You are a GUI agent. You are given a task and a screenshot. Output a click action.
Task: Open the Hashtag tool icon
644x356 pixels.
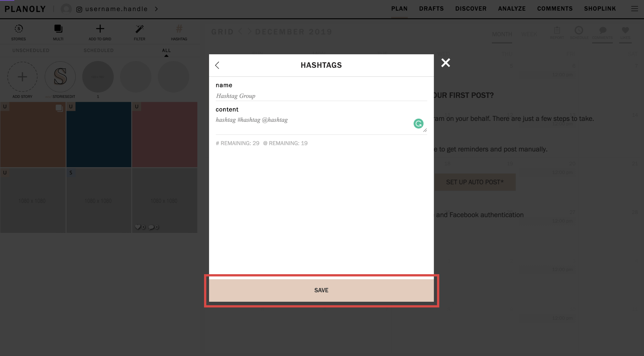click(x=179, y=29)
